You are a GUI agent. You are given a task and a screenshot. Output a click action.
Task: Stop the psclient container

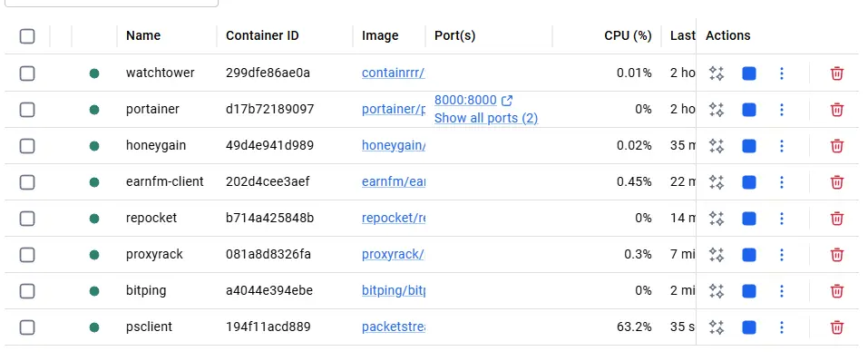(749, 327)
